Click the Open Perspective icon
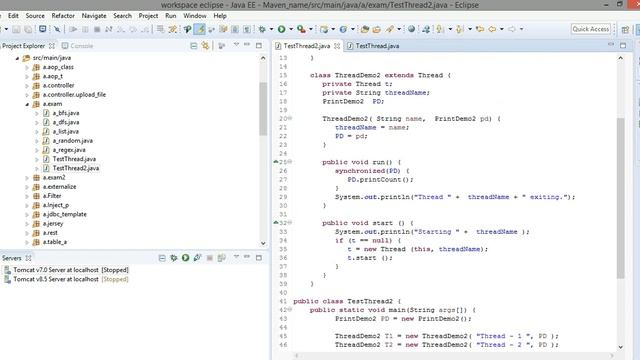 coord(625,29)
